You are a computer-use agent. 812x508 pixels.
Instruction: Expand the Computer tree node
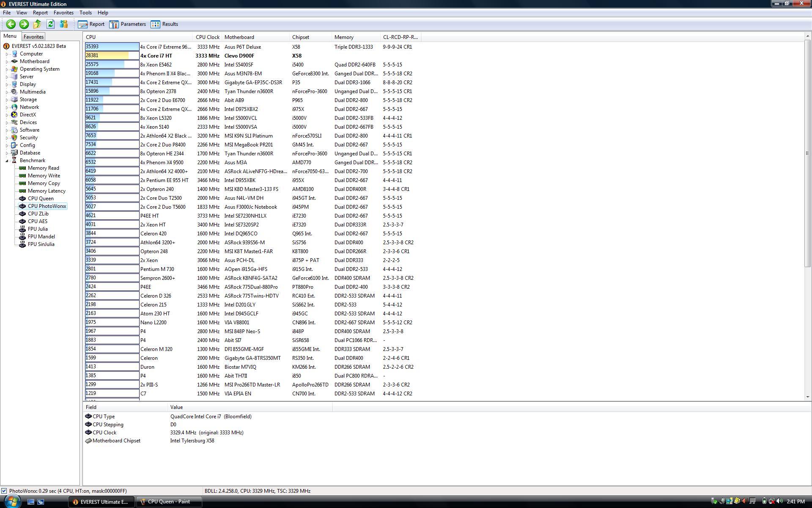7,54
